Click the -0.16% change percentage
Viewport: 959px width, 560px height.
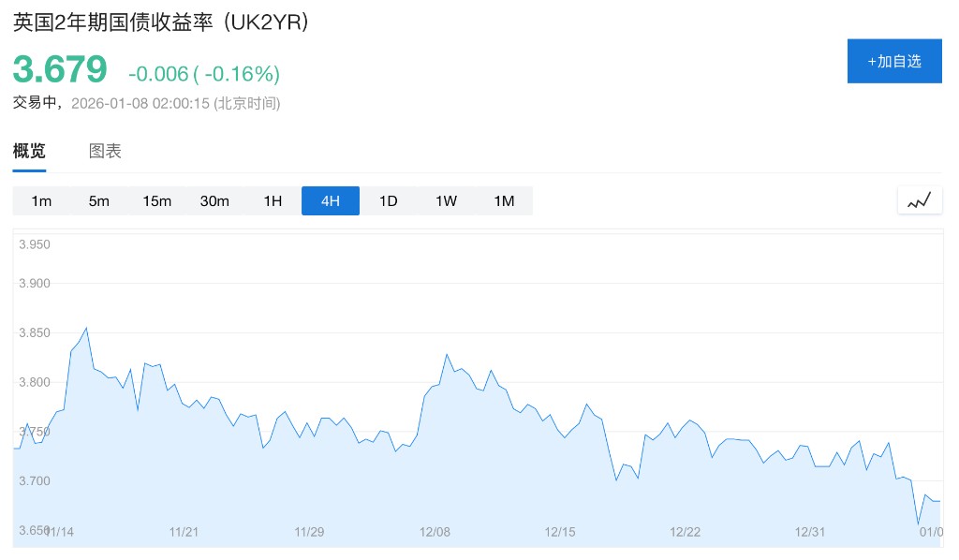[x=236, y=73]
